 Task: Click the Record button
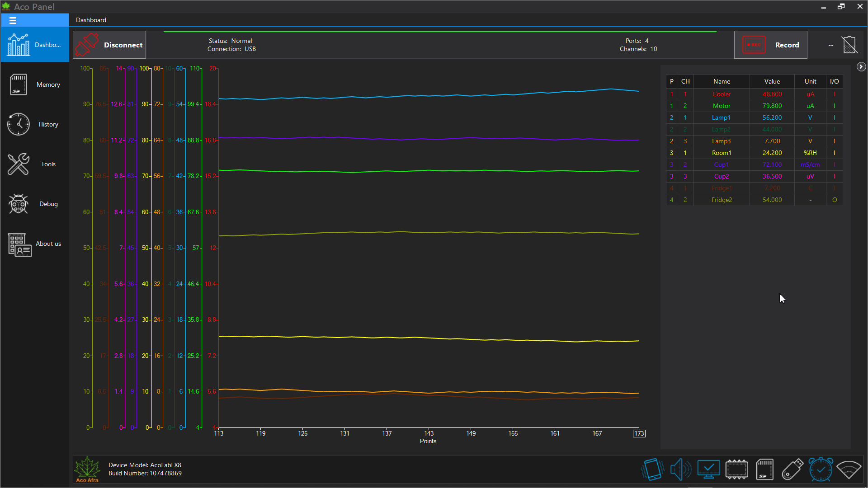click(770, 45)
